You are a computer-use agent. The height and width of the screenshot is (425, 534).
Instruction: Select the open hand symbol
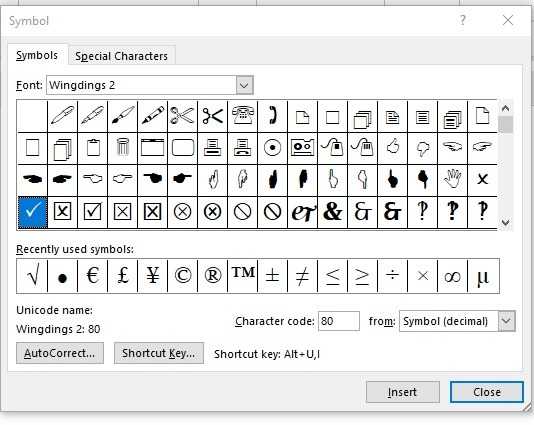(453, 179)
